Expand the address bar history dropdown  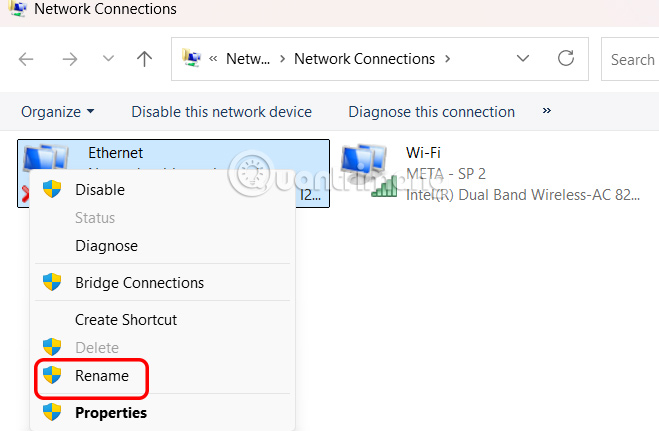(522, 59)
